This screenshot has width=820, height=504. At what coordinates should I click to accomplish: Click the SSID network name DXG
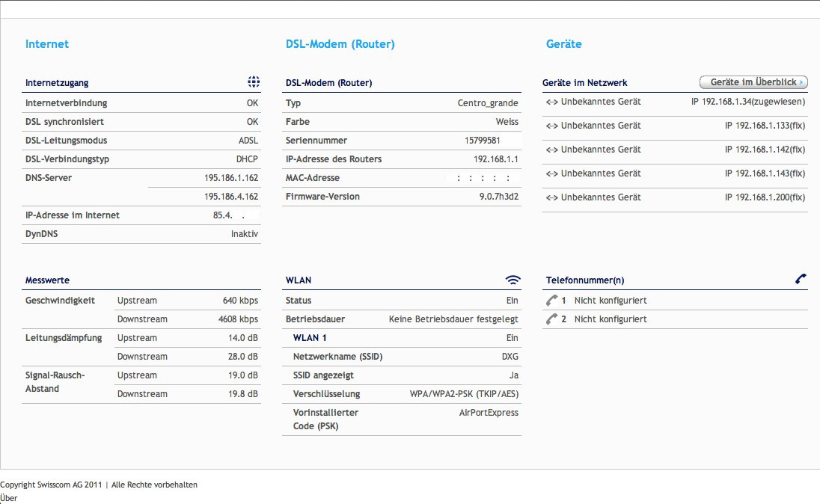tap(510, 357)
